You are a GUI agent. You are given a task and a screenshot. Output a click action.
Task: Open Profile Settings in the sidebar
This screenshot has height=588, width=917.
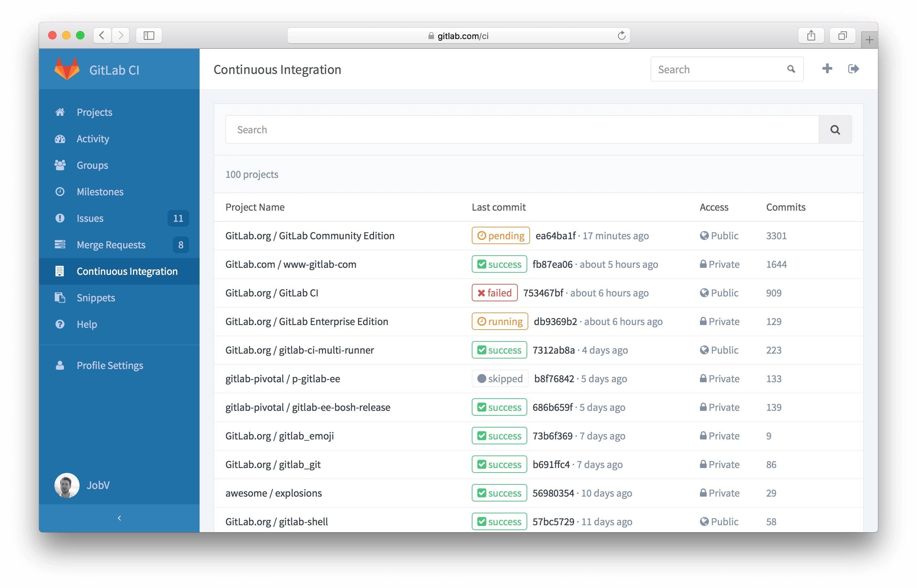119,365
